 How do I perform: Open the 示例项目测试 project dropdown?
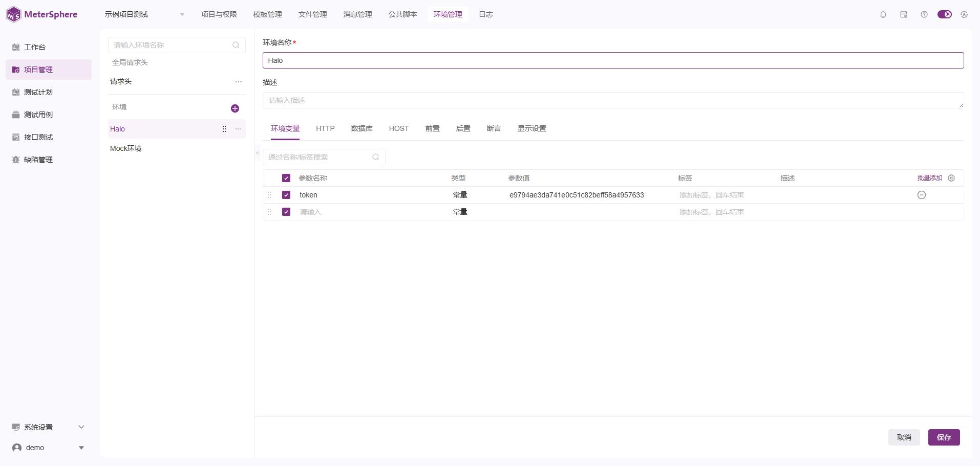144,14
